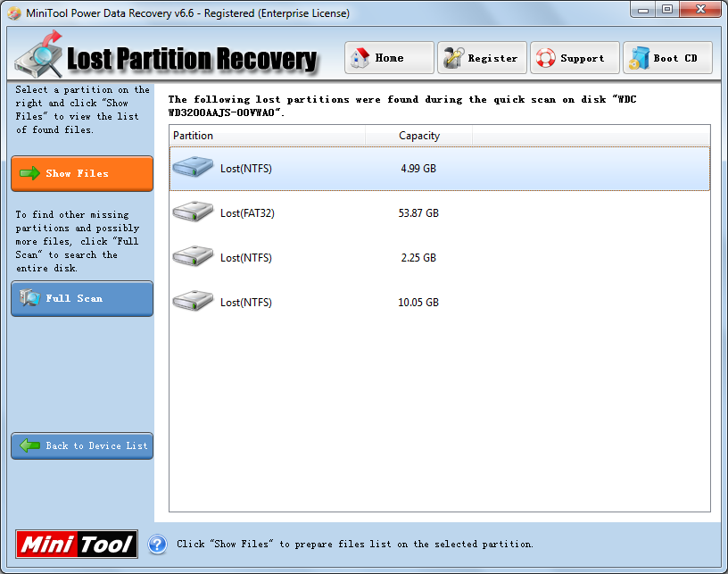The height and width of the screenshot is (574, 728).
Task: Click the 4.99 GB capacity value
Action: pyautogui.click(x=418, y=169)
